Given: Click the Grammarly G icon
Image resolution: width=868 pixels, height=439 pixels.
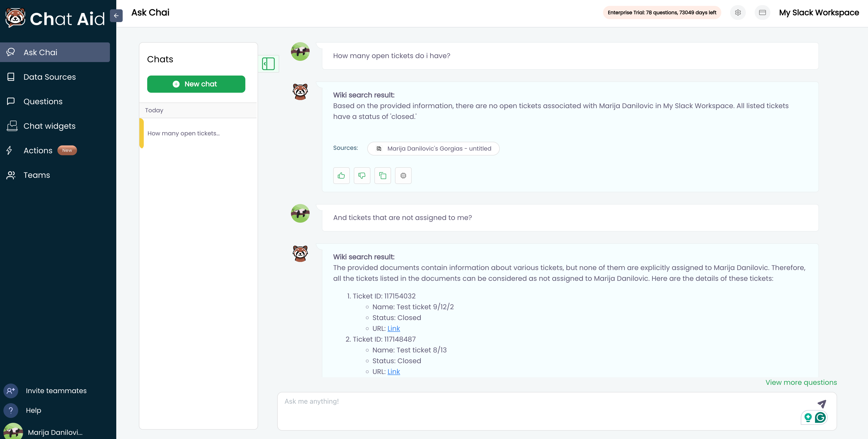Looking at the screenshot, I should tap(820, 418).
